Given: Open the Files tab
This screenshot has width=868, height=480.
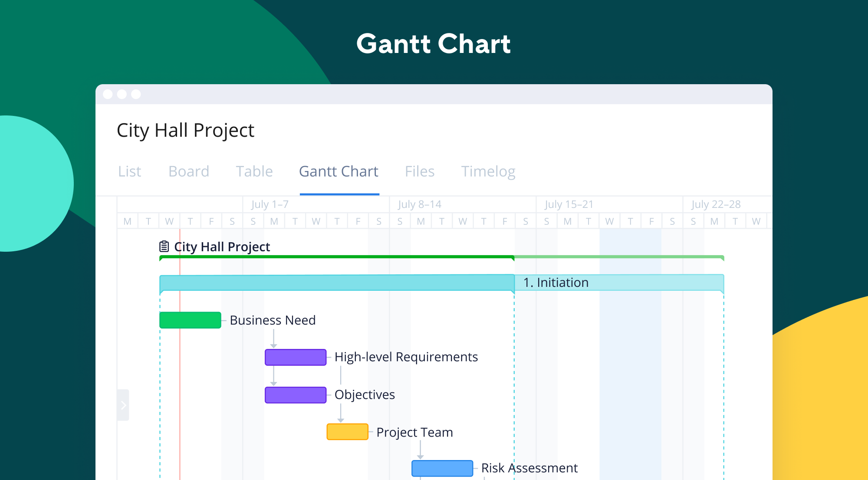Looking at the screenshot, I should pos(419,171).
